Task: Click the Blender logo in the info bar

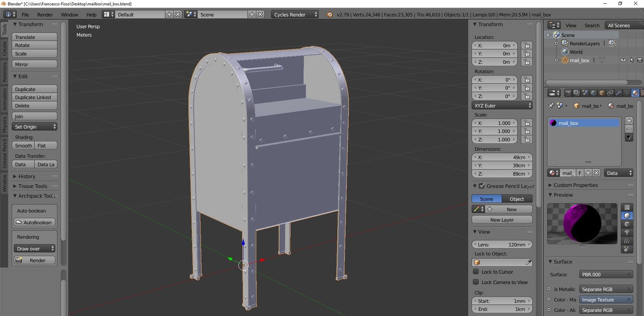Action: pyautogui.click(x=329, y=14)
